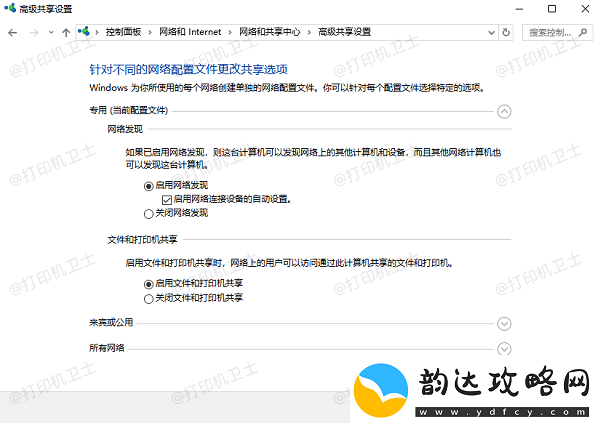Viewport: 600px width, 423px height.
Task: Click the 搜索控制 search box
Action: coord(558,33)
